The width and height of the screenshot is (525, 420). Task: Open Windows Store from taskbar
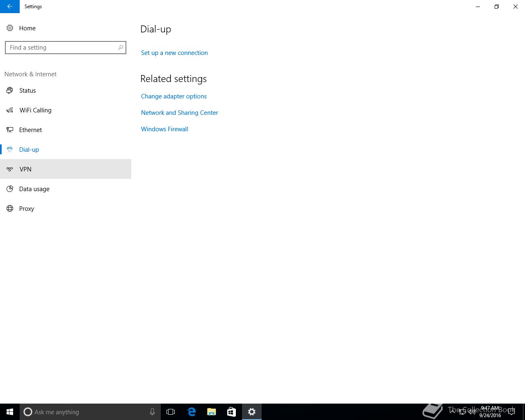click(231, 412)
